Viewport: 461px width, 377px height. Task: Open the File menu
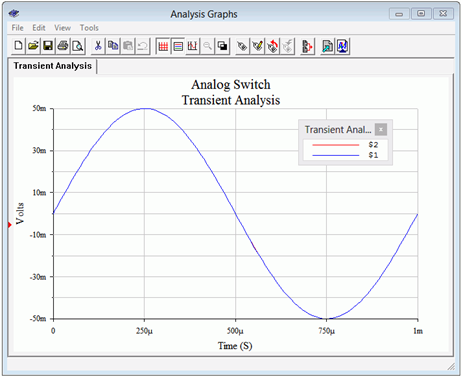[17, 28]
